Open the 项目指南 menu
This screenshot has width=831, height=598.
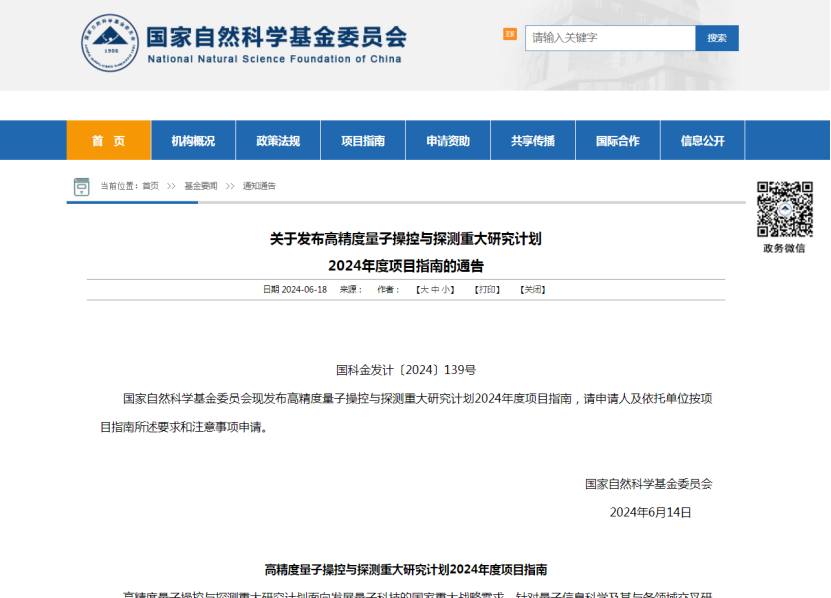click(x=363, y=141)
